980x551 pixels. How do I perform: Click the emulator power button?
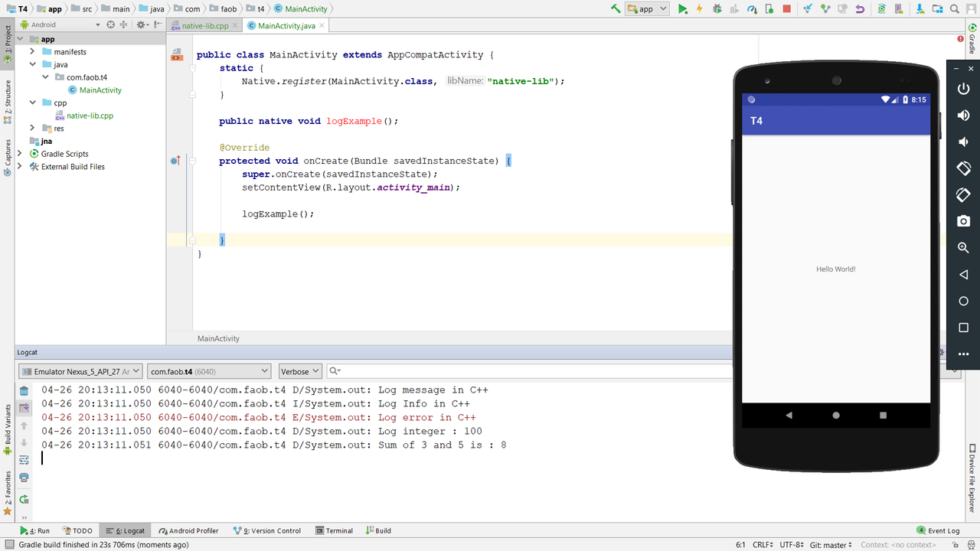963,89
